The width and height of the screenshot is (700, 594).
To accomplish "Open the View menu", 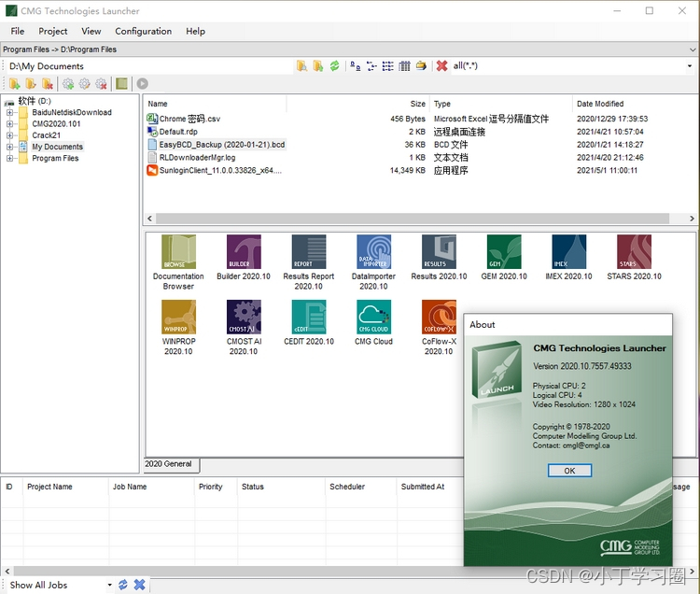I will pyautogui.click(x=91, y=31).
